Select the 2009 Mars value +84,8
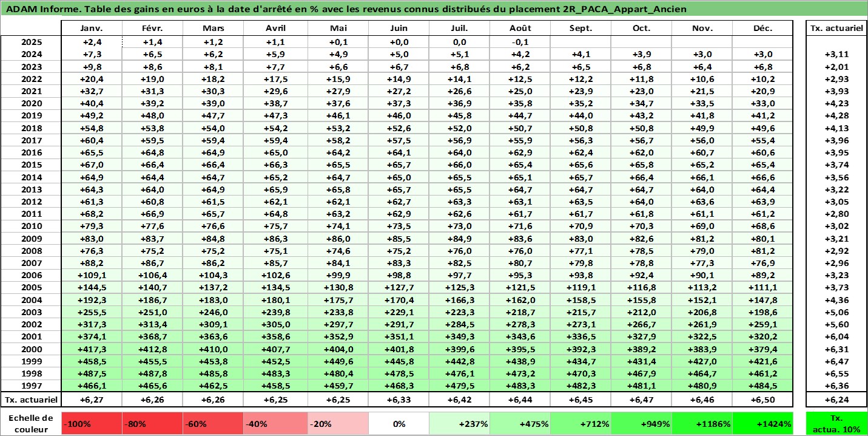The width and height of the screenshot is (868, 436). 213,239
